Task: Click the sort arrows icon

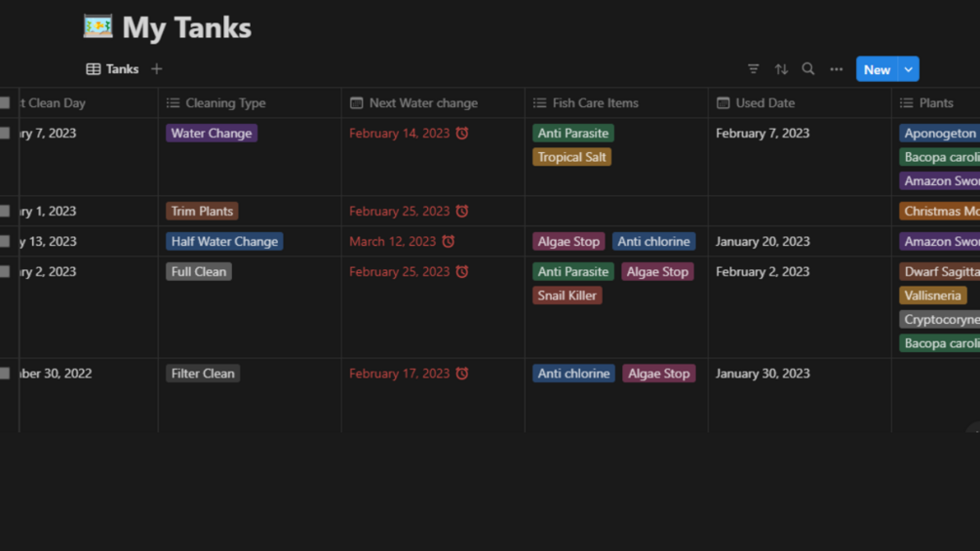Action: (x=781, y=69)
